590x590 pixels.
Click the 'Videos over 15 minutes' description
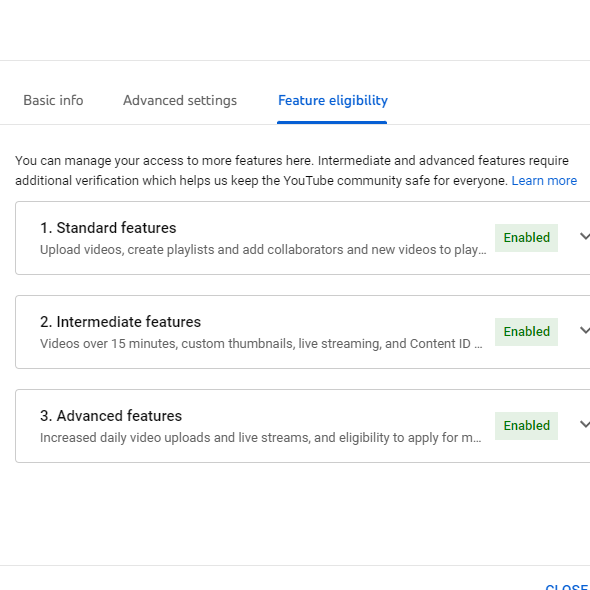click(261, 344)
